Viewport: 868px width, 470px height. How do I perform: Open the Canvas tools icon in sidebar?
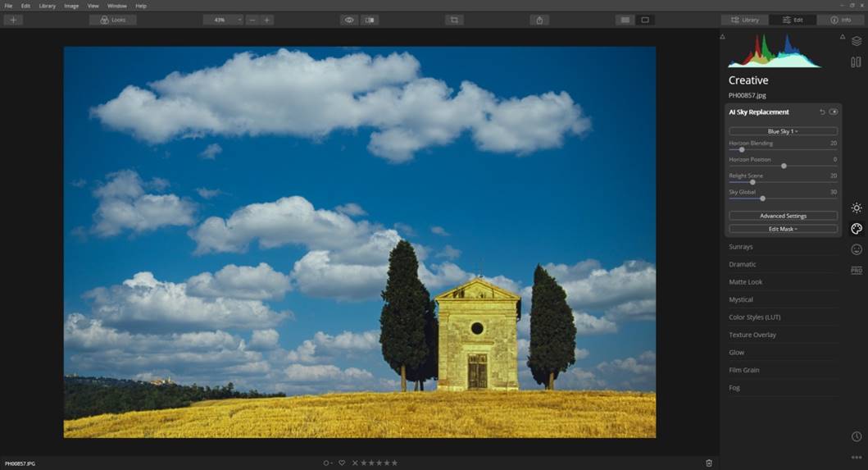857,62
